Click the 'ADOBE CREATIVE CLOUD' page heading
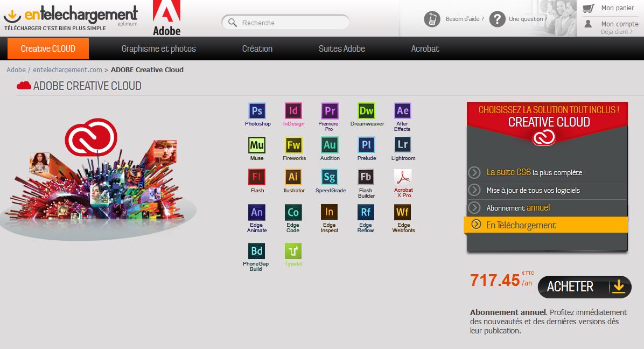Viewport: 644px width, 349px height. click(x=87, y=86)
